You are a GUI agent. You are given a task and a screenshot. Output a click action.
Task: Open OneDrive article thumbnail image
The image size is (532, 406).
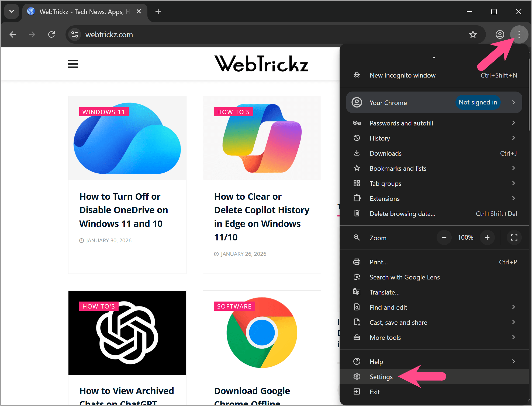click(127, 138)
